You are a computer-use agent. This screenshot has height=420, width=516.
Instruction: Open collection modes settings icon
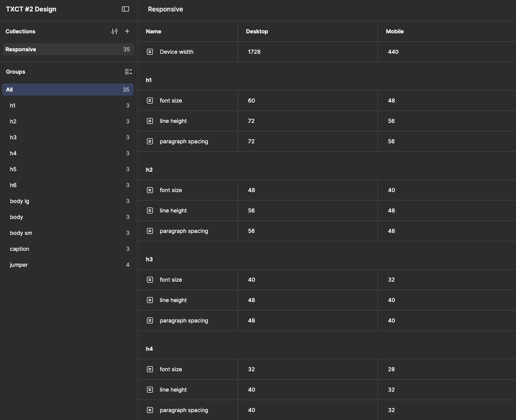[115, 31]
